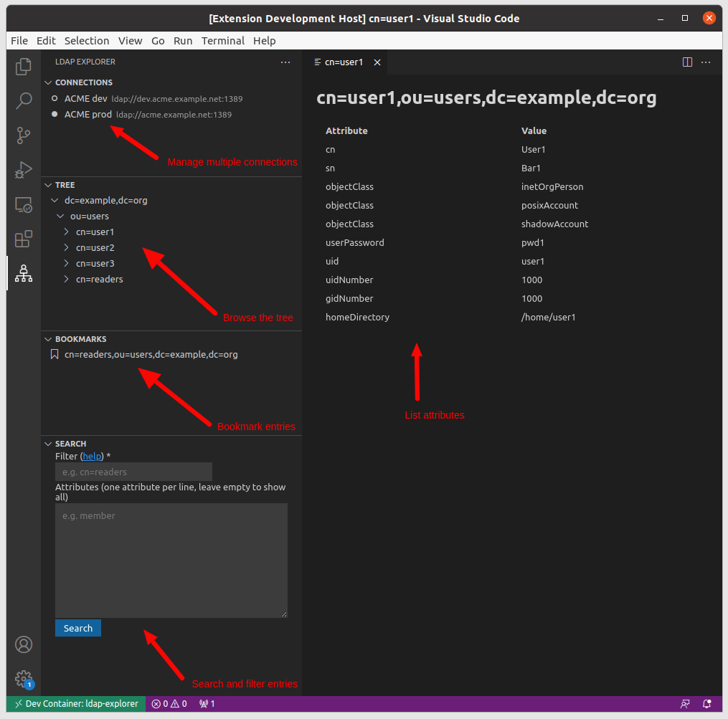
Task: Open the Selection menu
Action: (x=87, y=41)
